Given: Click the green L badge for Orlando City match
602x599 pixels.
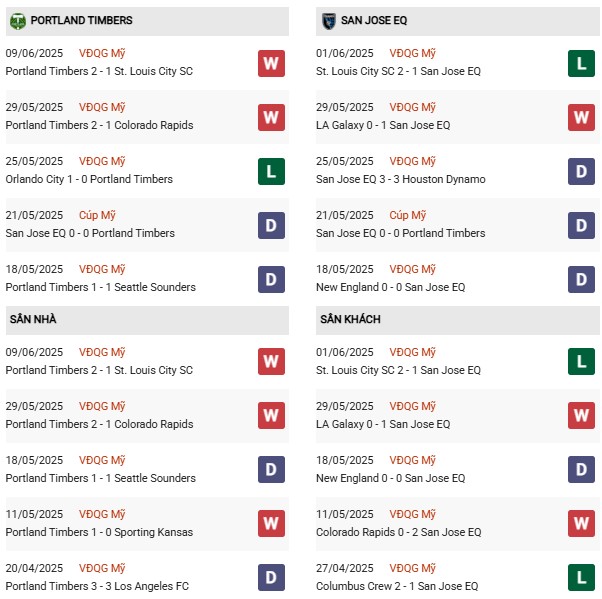Looking at the screenshot, I should click(x=271, y=171).
